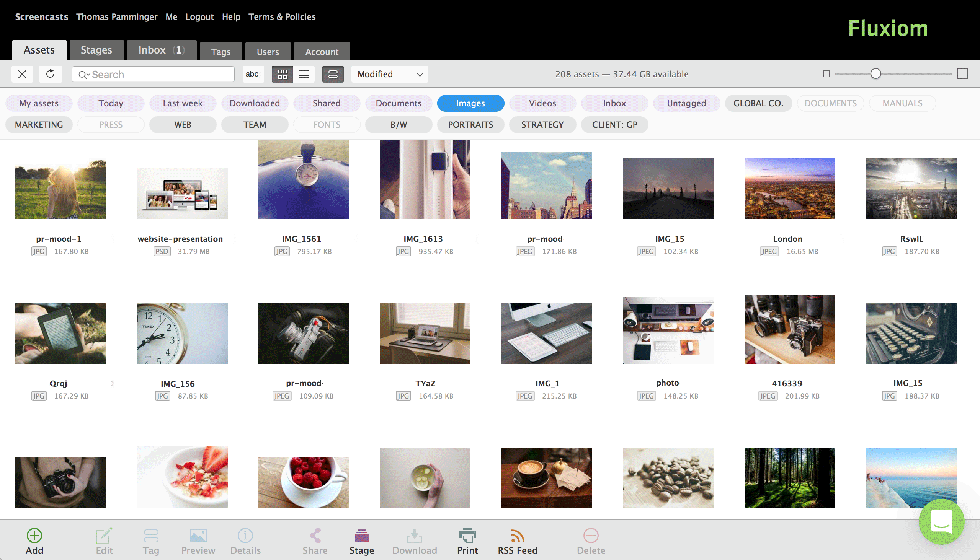Open the Tag tool
980x560 pixels.
pos(151,536)
